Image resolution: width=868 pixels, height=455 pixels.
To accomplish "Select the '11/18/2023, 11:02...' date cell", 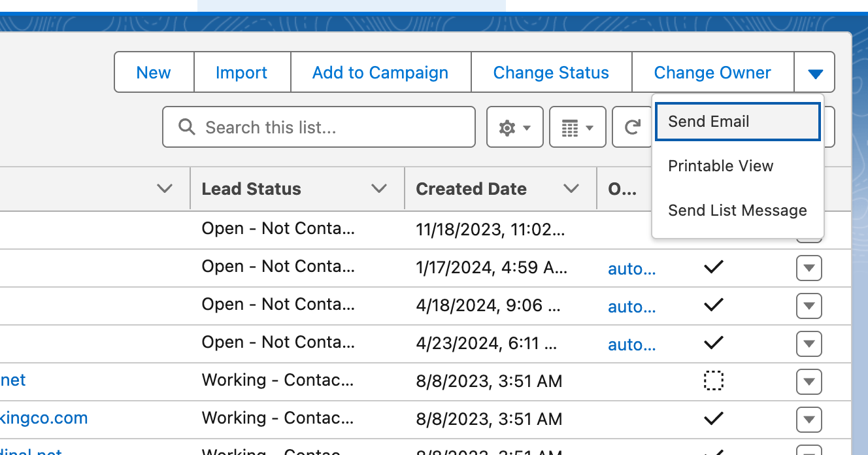I will pyautogui.click(x=490, y=230).
